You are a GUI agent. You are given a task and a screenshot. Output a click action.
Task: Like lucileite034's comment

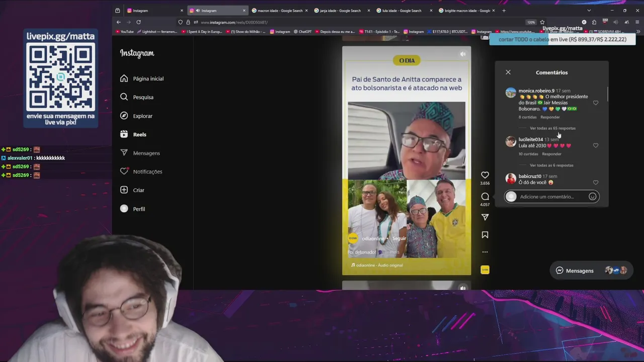tap(596, 146)
